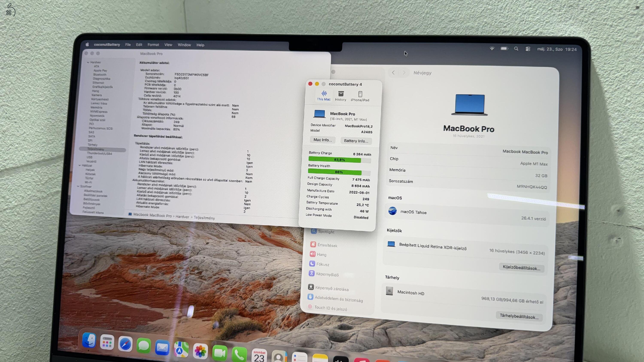Open Spotlight search magnifier in menu bar

click(516, 49)
